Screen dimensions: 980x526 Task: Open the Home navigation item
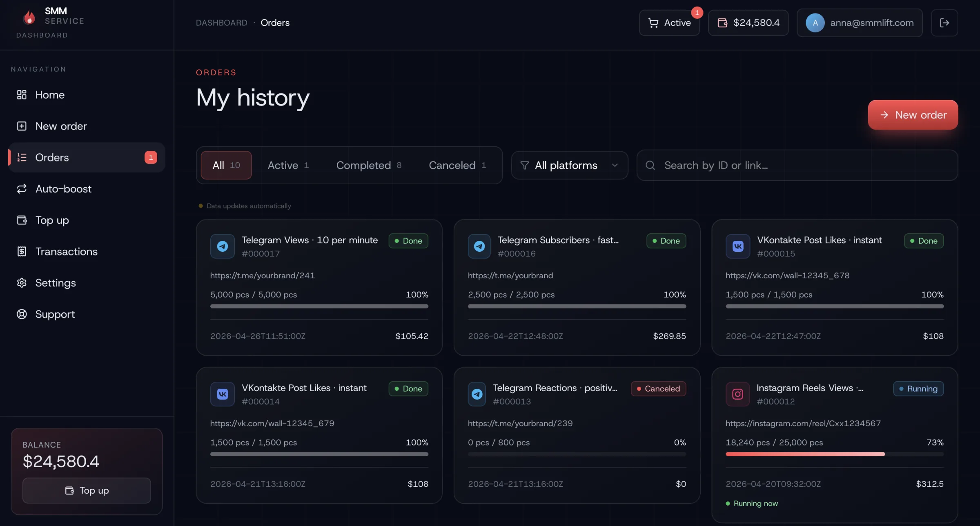pos(50,95)
